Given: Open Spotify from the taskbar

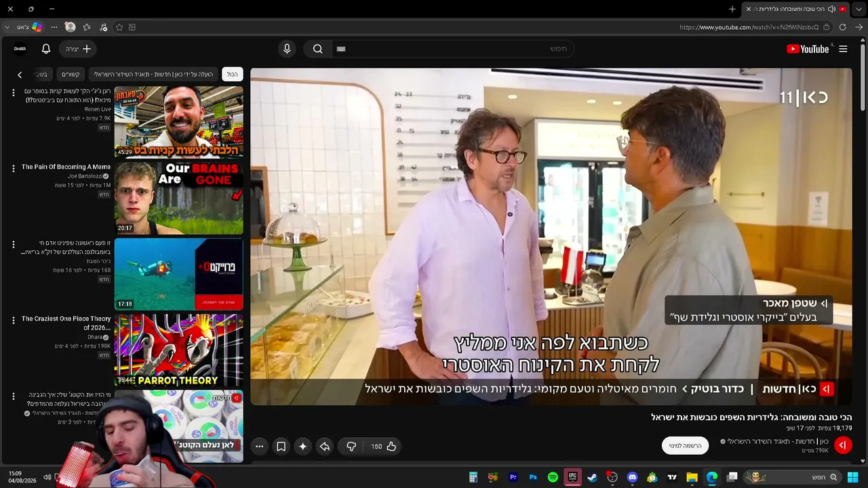Looking at the screenshot, I should tap(553, 477).
